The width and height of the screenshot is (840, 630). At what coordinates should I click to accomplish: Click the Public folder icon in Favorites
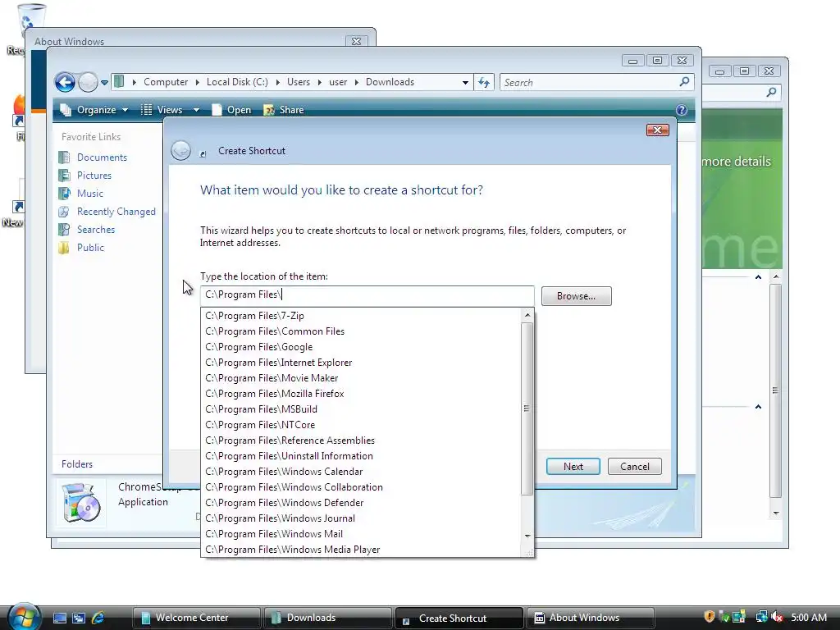pyautogui.click(x=64, y=248)
